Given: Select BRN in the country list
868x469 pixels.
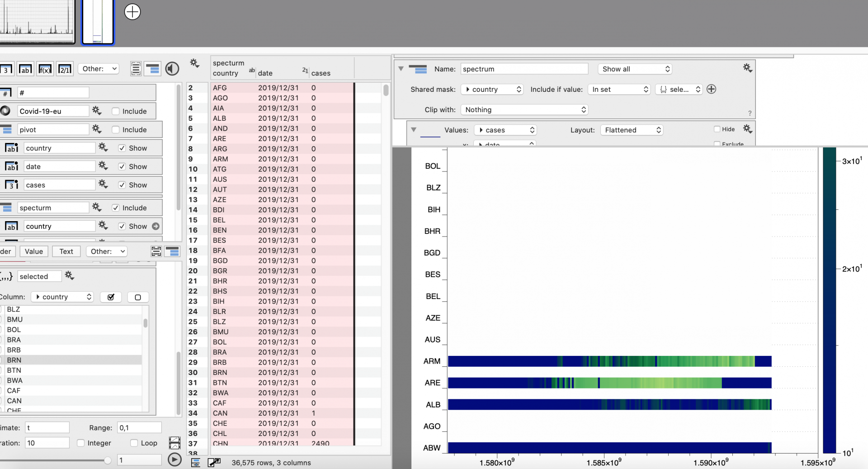Looking at the screenshot, I should [x=14, y=360].
